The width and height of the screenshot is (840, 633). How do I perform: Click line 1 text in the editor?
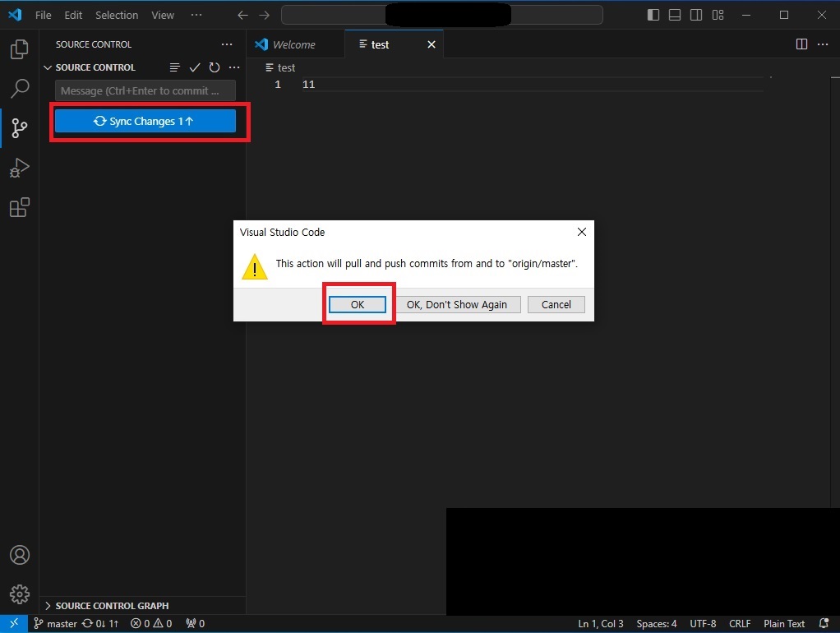pyautogui.click(x=308, y=84)
